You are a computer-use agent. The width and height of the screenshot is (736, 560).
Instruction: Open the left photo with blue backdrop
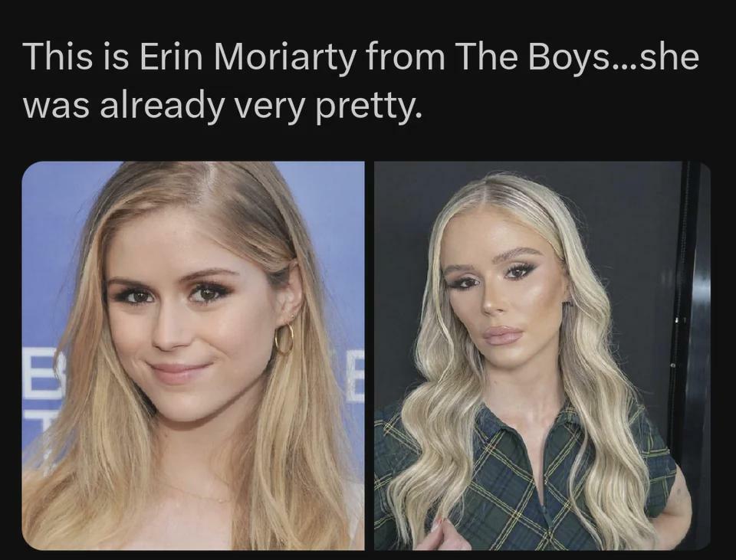tap(193, 355)
